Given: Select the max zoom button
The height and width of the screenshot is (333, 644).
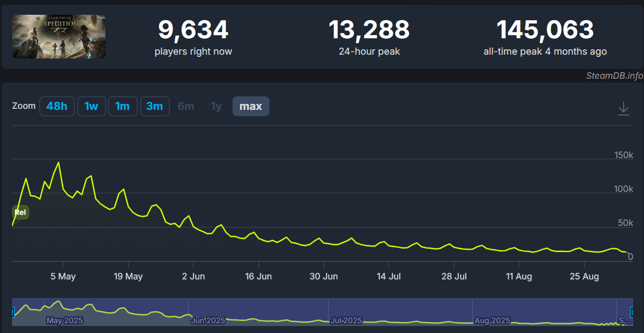Looking at the screenshot, I should pyautogui.click(x=251, y=106).
